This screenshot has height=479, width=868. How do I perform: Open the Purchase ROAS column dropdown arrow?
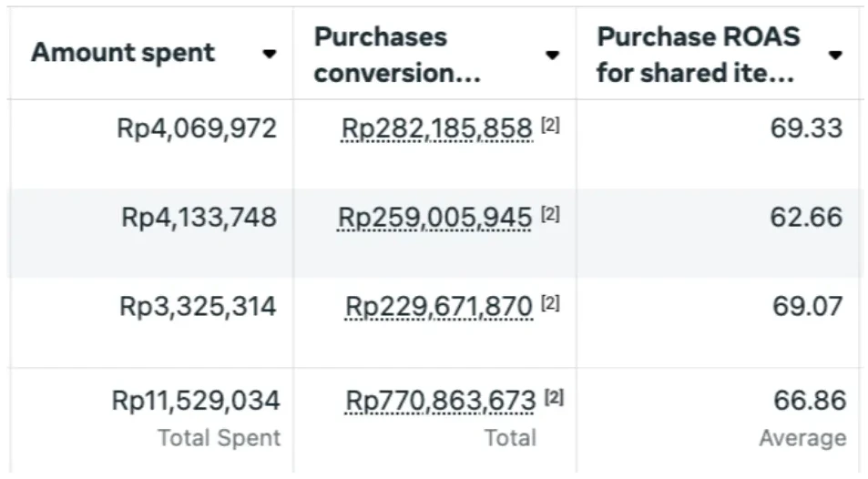pyautogui.click(x=835, y=56)
